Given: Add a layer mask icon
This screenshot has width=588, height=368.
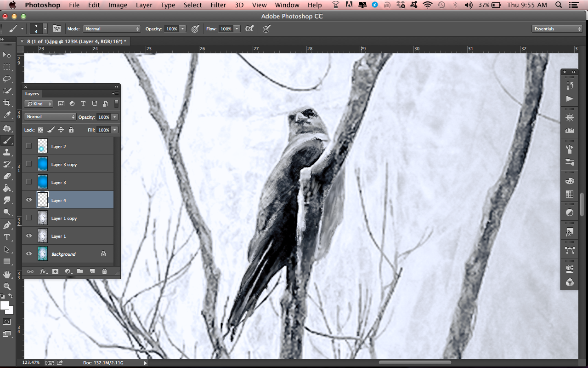Looking at the screenshot, I should pyautogui.click(x=55, y=271).
